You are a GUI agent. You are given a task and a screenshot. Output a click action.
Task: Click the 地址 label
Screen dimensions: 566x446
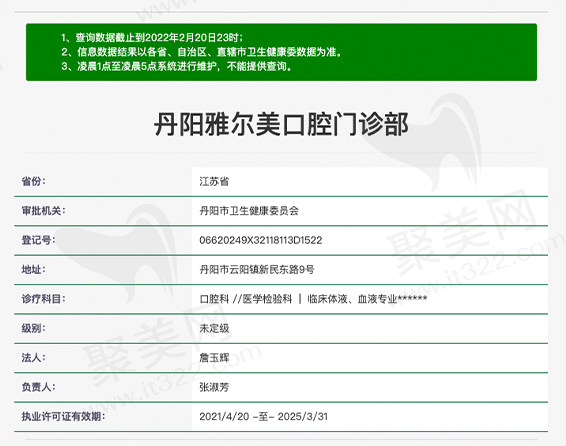pyautogui.click(x=34, y=270)
